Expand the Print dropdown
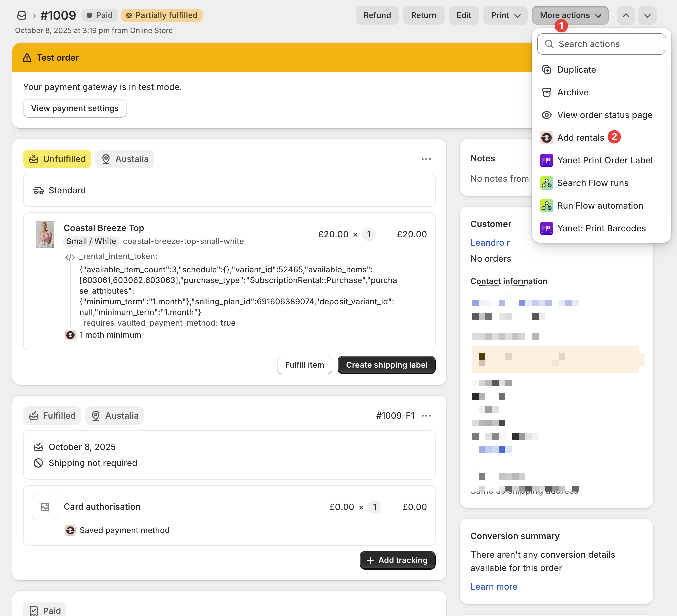677x616 pixels. click(x=505, y=15)
